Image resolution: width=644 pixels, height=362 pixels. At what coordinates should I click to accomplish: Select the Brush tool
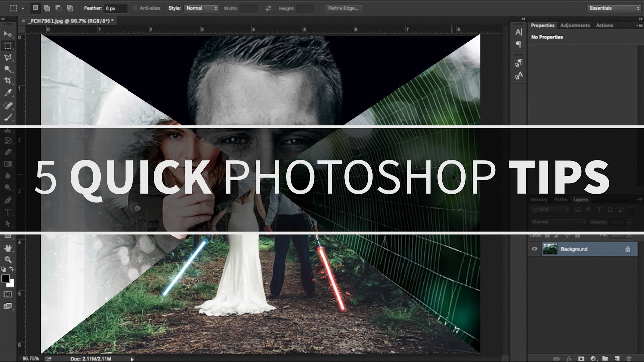[8, 117]
